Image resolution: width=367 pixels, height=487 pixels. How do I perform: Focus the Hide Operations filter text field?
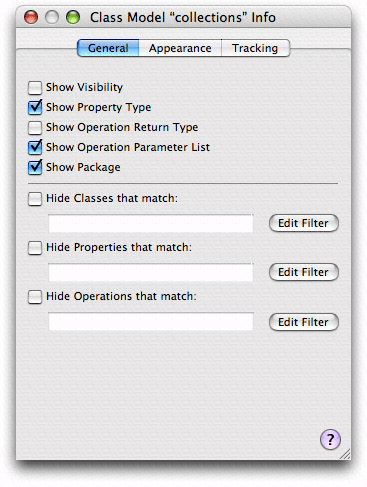coord(151,321)
